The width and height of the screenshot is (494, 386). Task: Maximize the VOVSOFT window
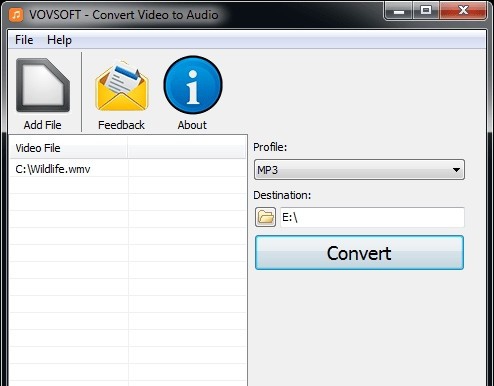(x=426, y=11)
